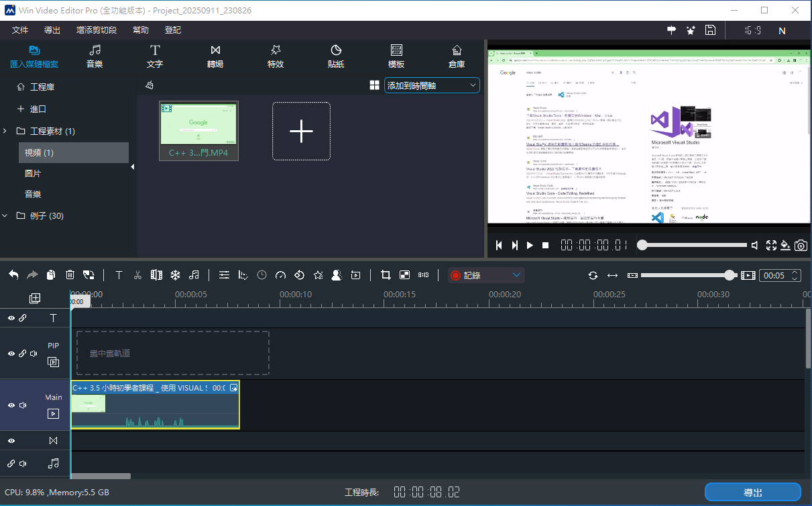Image resolution: width=812 pixels, height=506 pixels.
Task: Mute the Main track speaker
Action: click(23, 405)
